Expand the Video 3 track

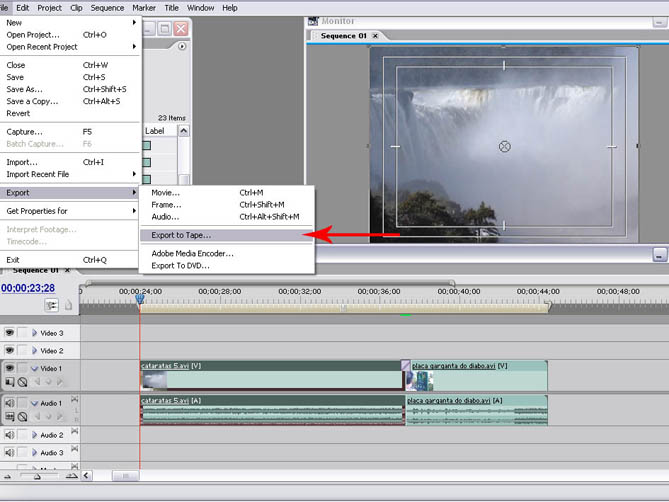coord(33,333)
